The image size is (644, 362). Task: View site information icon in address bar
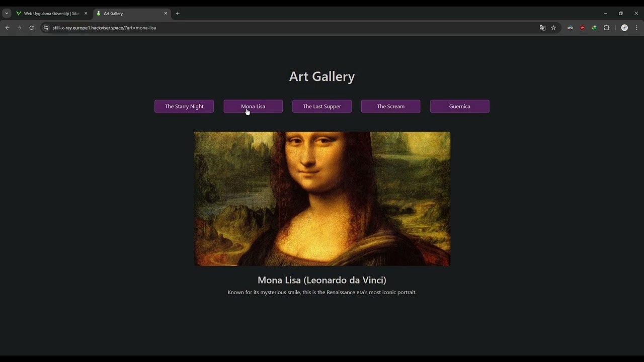click(46, 28)
